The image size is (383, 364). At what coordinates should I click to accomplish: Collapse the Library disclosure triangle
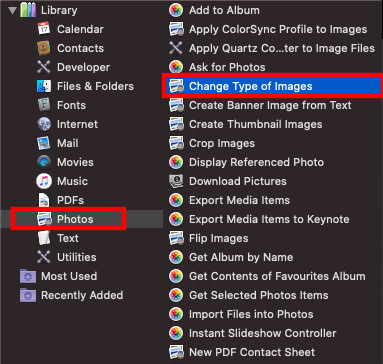(13, 10)
